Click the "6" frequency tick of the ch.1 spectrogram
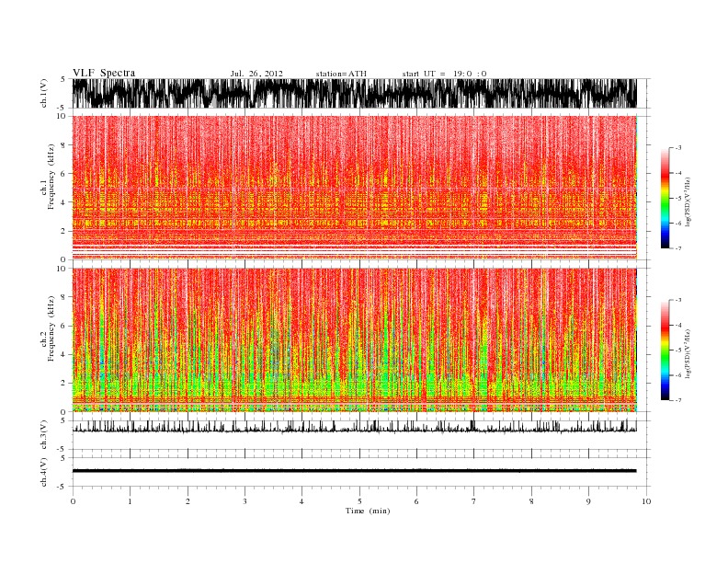728x563 pixels. pos(63,173)
